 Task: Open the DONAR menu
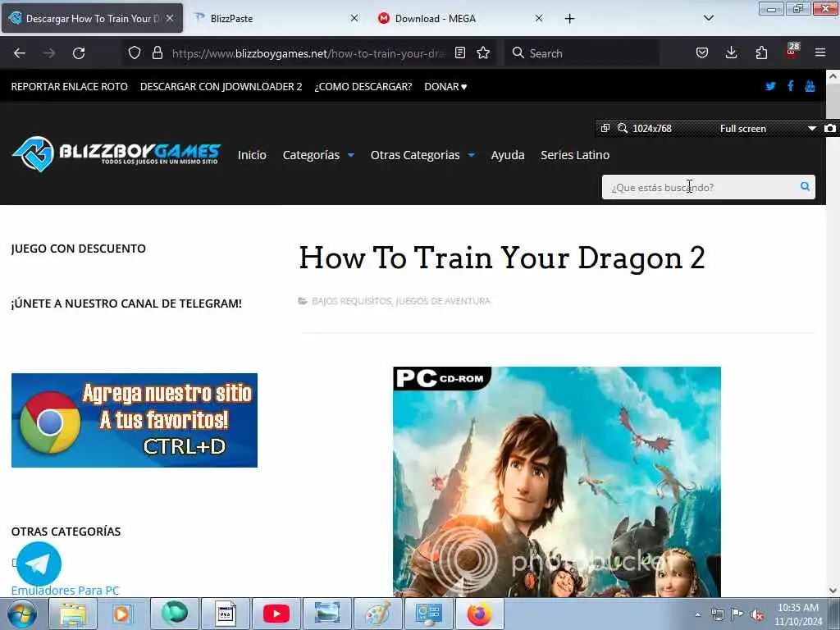point(445,87)
